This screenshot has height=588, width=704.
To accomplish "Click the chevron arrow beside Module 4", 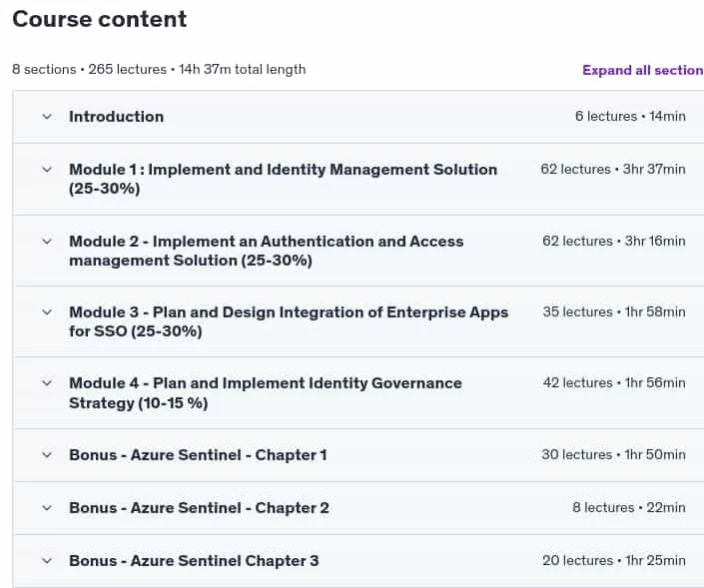I will pyautogui.click(x=47, y=383).
